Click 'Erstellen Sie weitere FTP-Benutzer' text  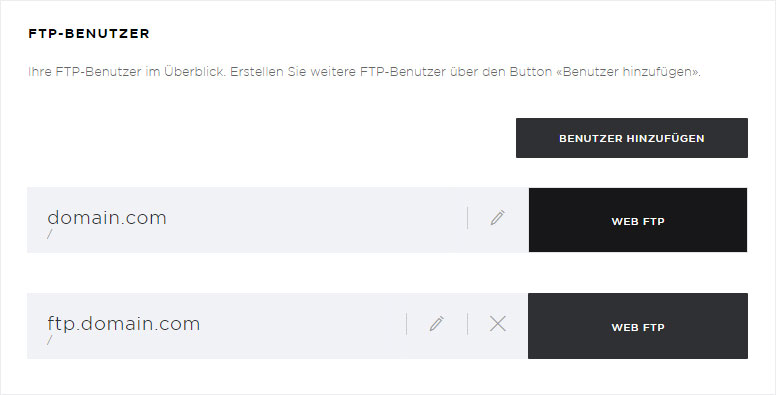(338, 72)
